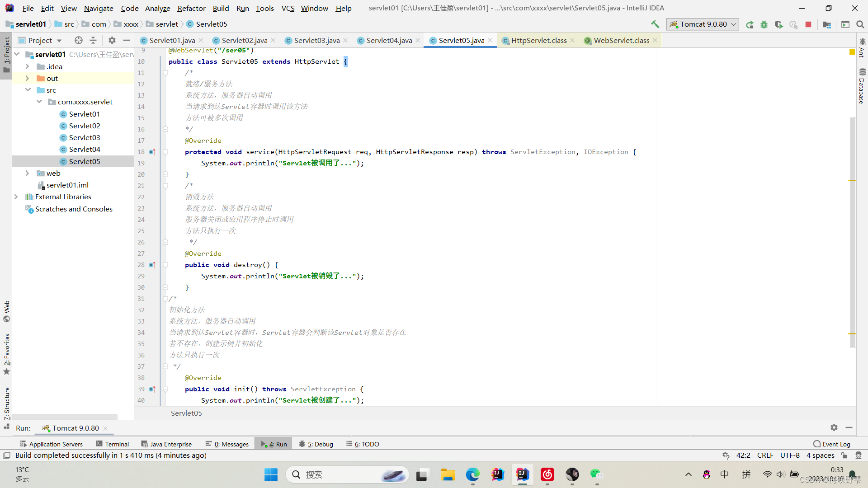The image size is (868, 488).
Task: Open the Refactor menu
Action: tap(191, 8)
